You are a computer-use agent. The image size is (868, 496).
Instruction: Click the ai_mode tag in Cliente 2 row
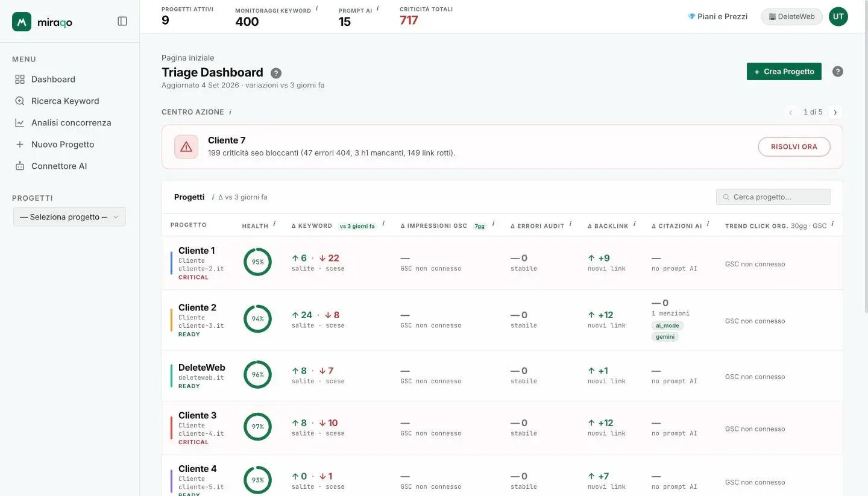[667, 325]
